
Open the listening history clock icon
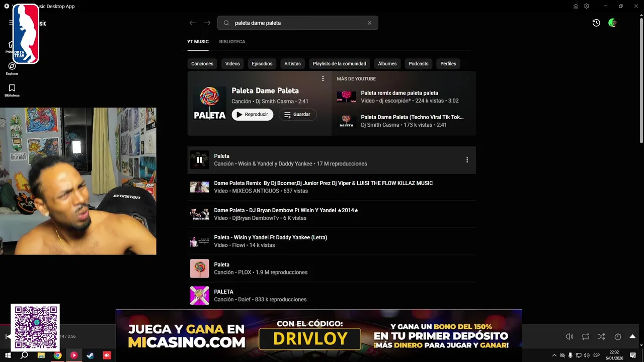click(x=596, y=23)
